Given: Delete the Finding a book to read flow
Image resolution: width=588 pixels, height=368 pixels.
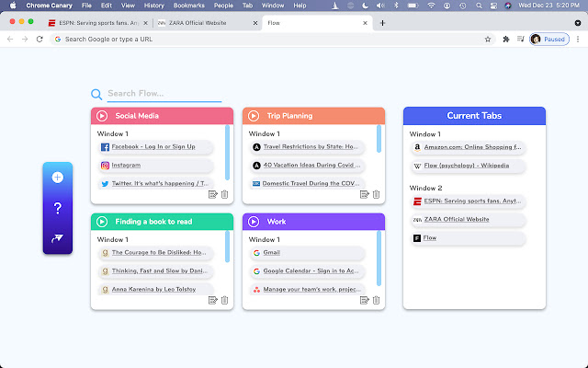Looking at the screenshot, I should pos(224,300).
